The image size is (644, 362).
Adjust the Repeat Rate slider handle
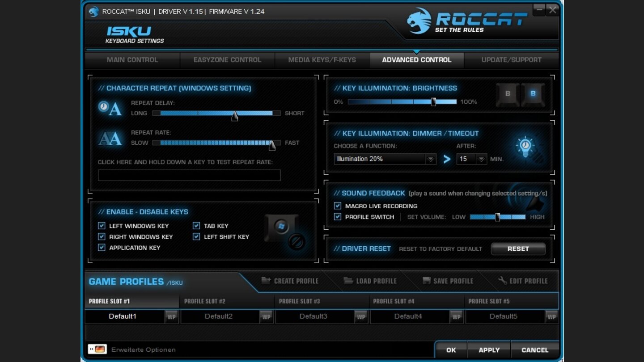click(272, 145)
